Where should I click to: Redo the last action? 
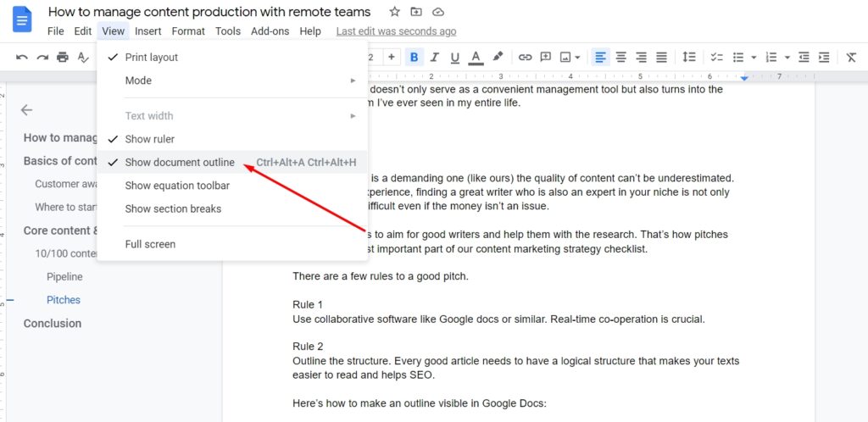click(42, 57)
